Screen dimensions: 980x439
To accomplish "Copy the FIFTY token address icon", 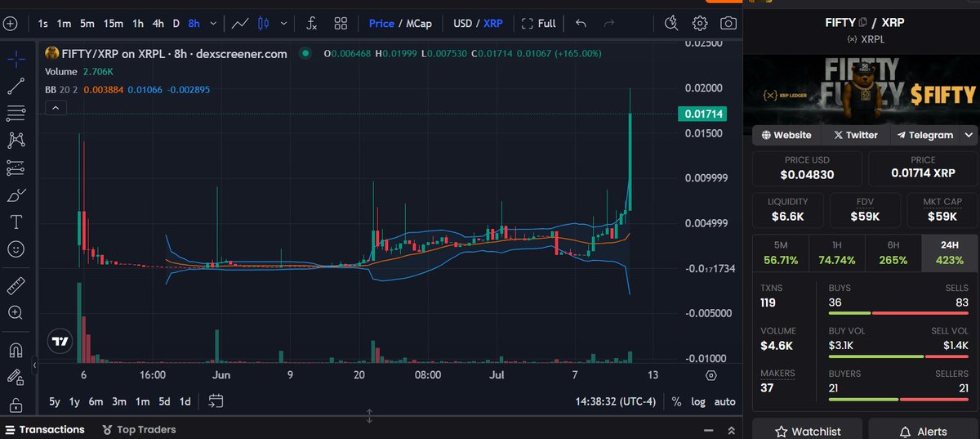I will [862, 23].
